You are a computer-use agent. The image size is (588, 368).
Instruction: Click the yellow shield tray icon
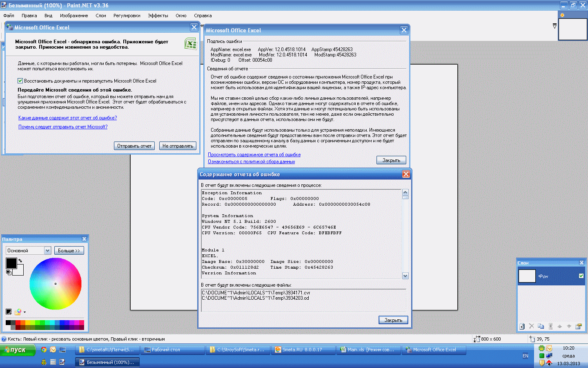(x=541, y=363)
